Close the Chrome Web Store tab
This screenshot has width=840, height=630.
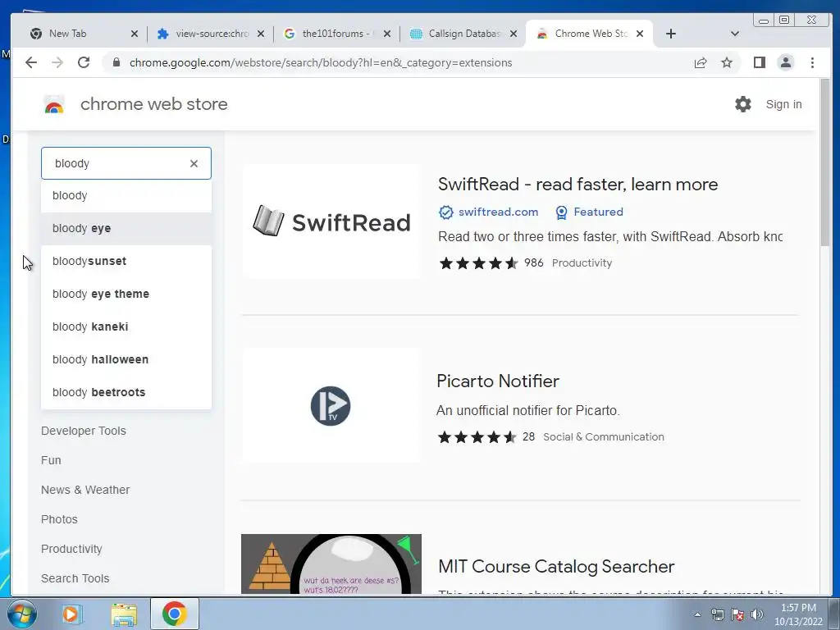tap(640, 34)
